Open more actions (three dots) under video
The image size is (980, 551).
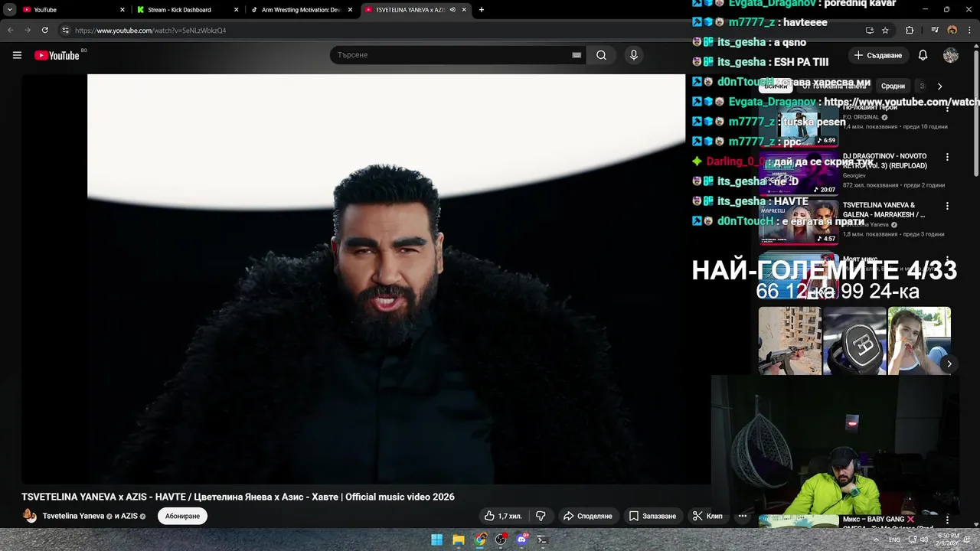tap(742, 516)
